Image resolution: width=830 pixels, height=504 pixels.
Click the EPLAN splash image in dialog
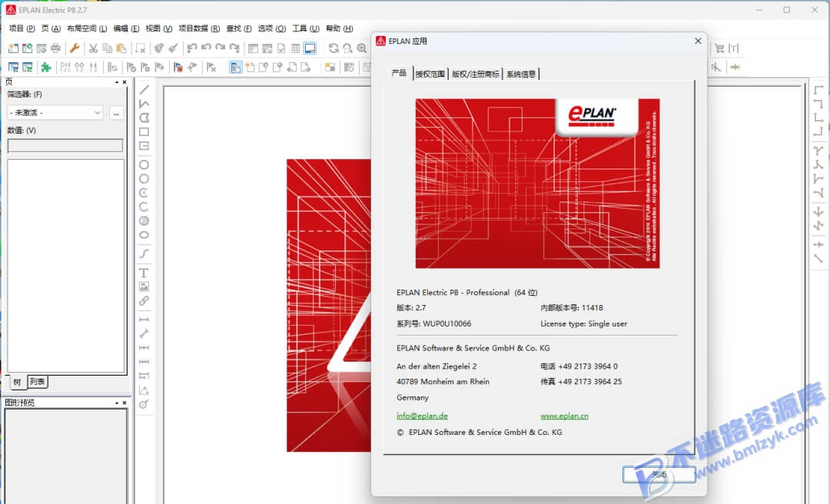click(x=537, y=183)
